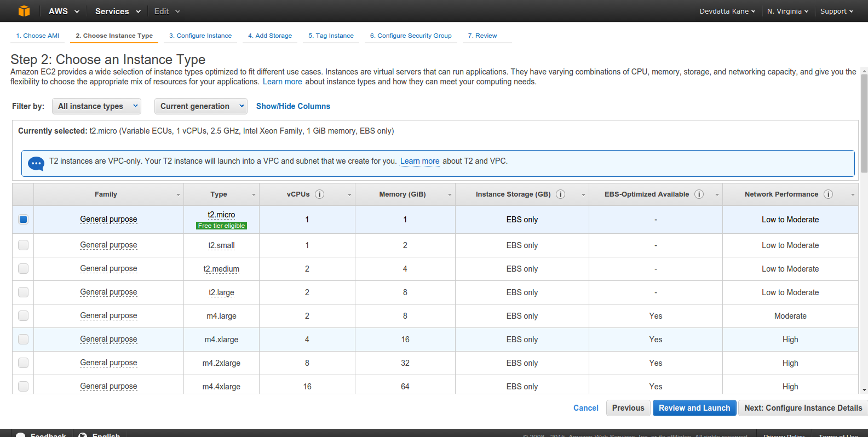
Task: Open the Memory (GiB) column sort arrow
Action: click(x=450, y=195)
